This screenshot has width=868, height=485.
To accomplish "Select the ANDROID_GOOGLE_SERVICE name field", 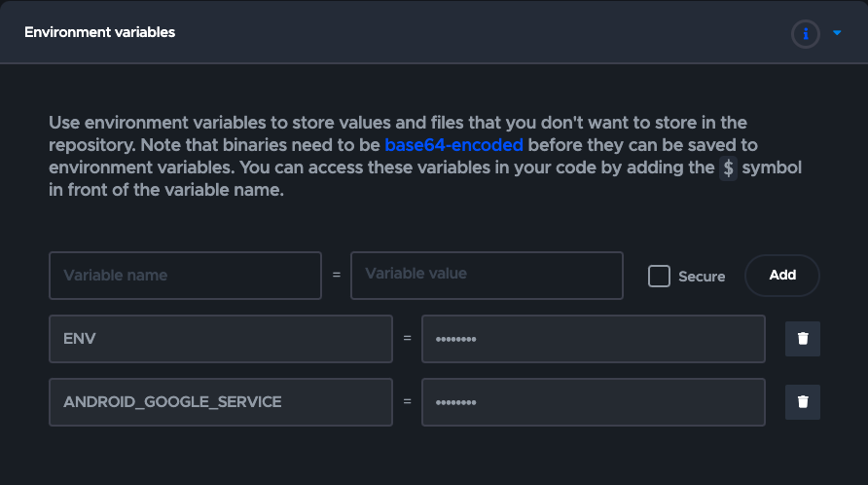I will click(220, 401).
